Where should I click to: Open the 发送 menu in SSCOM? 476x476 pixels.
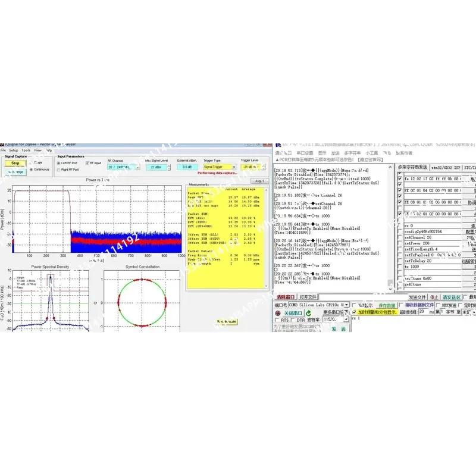(335, 153)
